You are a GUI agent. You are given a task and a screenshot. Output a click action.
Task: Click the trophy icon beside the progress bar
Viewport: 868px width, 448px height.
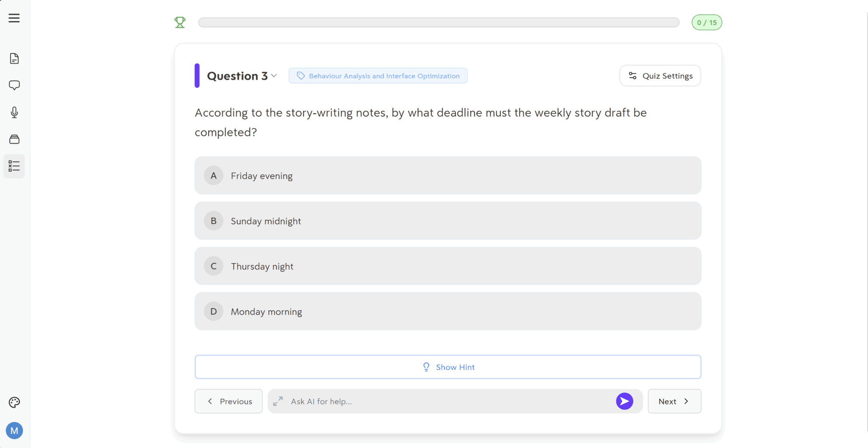180,22
